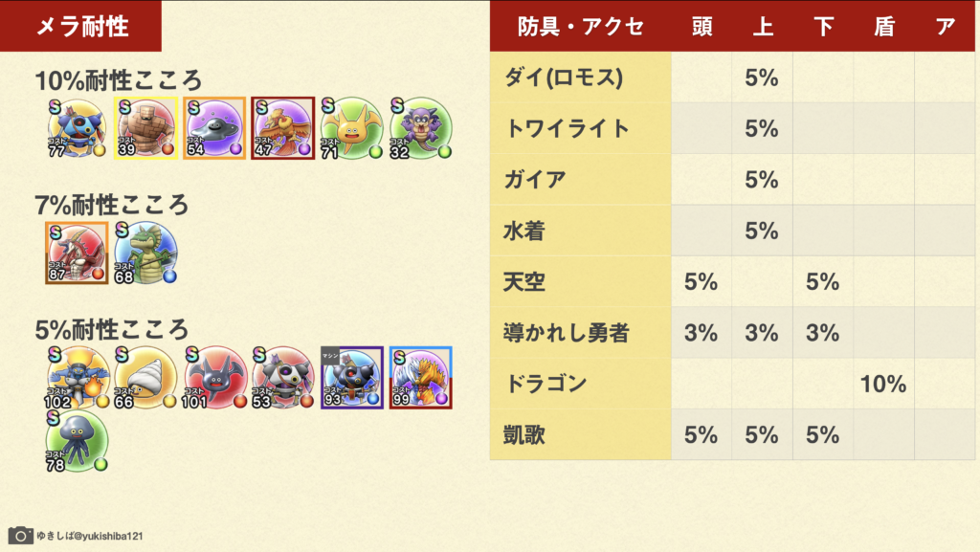Viewport: 980px width, 552px height.
Task: Select the green lizard heart with cost 68
Action: 145,253
